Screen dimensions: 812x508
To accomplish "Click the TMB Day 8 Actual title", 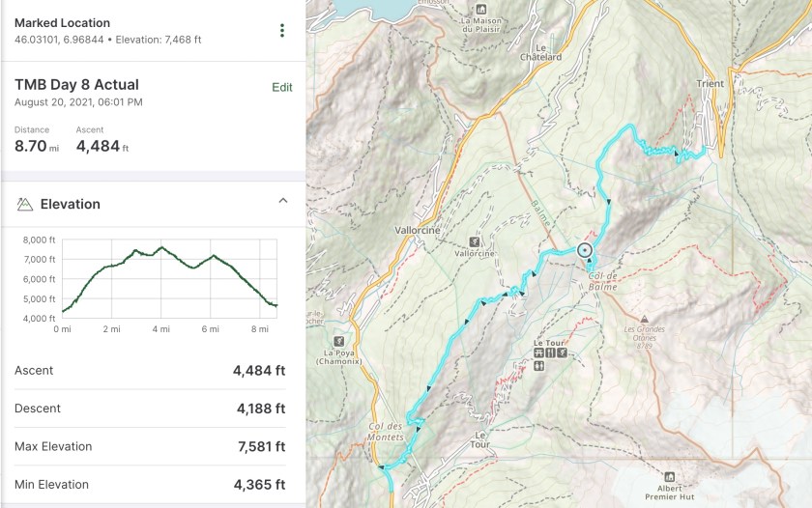I will point(76,85).
